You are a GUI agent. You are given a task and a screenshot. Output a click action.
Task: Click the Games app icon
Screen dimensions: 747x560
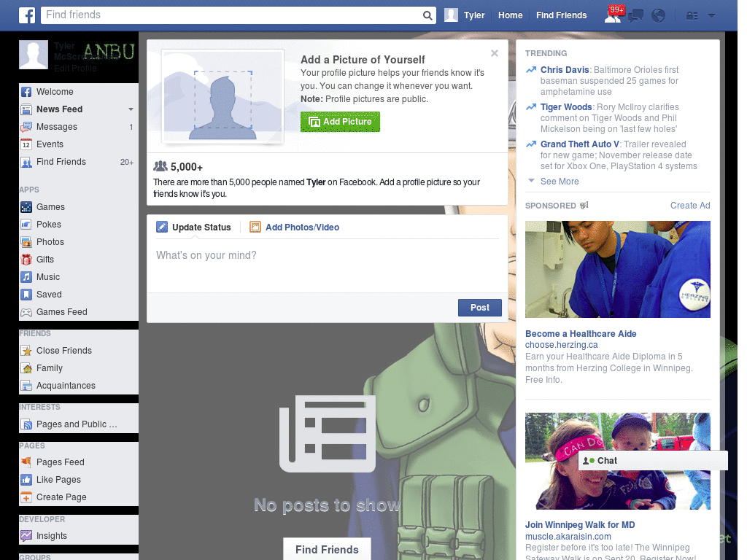26,207
